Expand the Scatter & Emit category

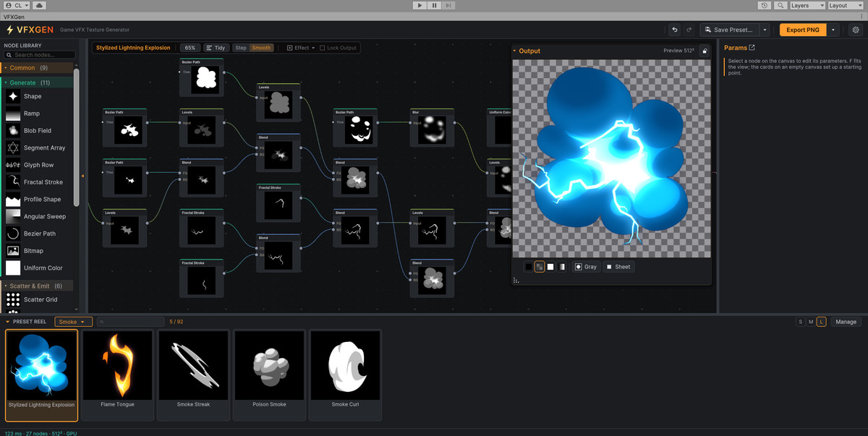[x=36, y=286]
